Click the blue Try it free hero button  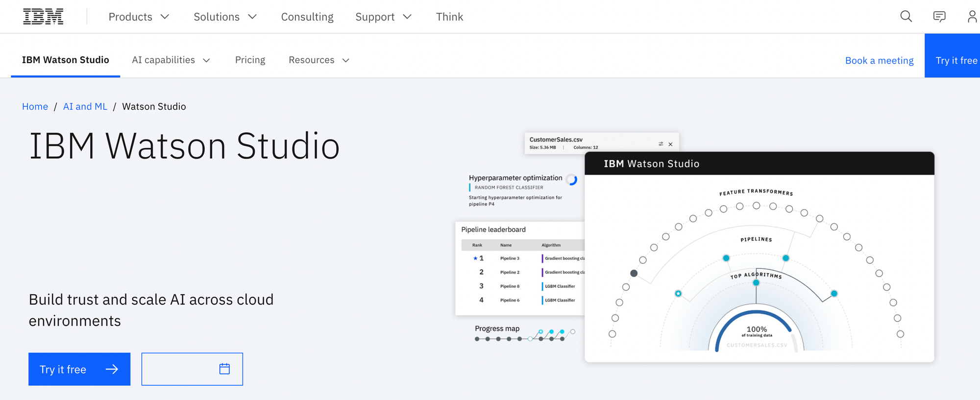click(79, 369)
